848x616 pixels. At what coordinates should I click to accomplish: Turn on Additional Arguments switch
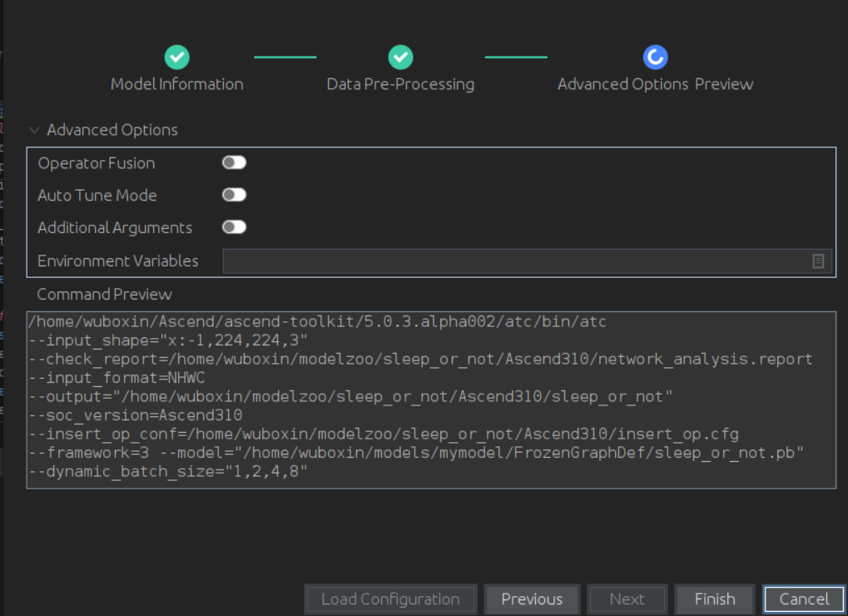coord(234,227)
